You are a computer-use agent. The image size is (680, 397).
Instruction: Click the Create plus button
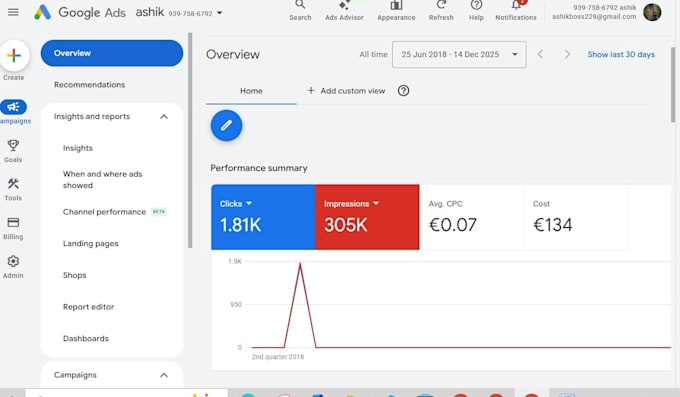click(x=14, y=56)
